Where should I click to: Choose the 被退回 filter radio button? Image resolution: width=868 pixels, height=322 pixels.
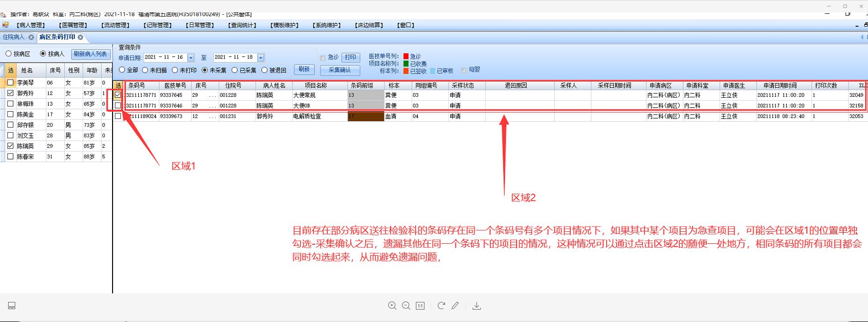264,70
